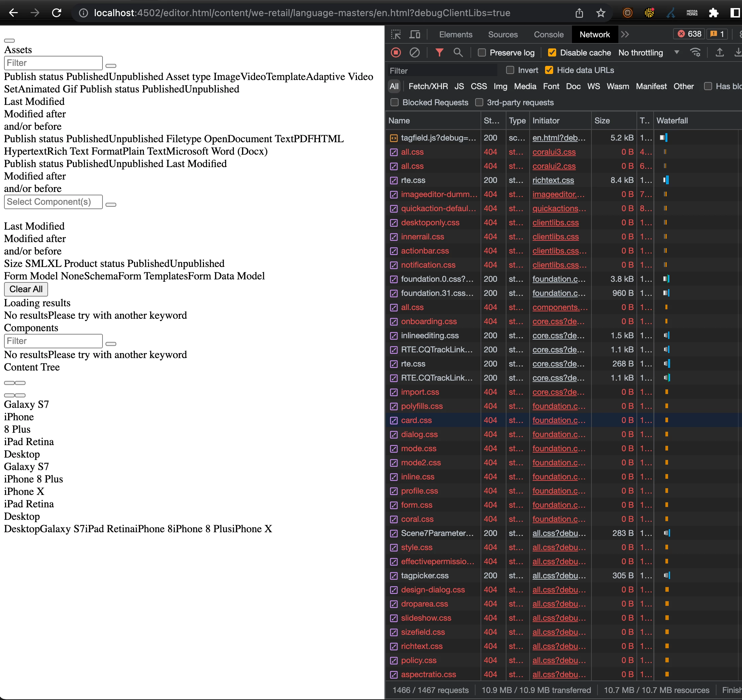
Task: Switch to the Console tab
Action: [548, 34]
